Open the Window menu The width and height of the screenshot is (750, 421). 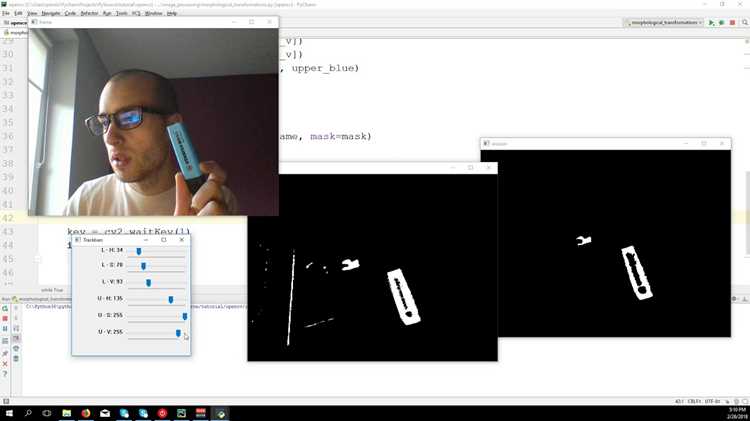pos(154,13)
